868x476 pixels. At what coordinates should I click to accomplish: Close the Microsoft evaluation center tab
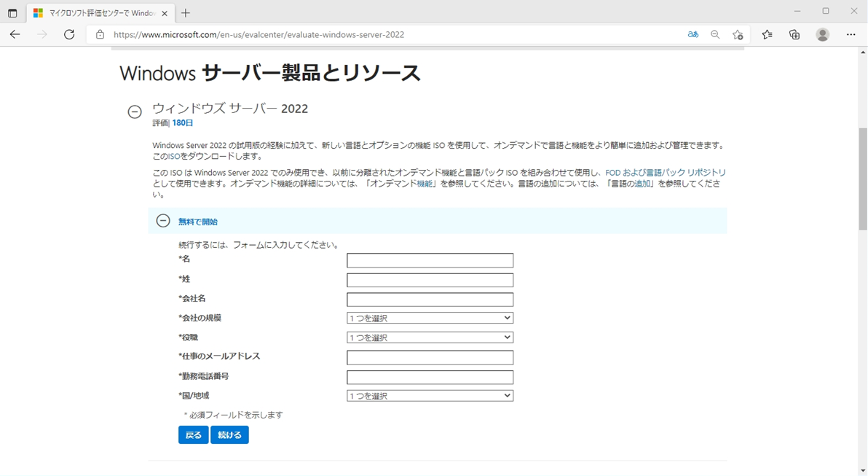coord(165,13)
